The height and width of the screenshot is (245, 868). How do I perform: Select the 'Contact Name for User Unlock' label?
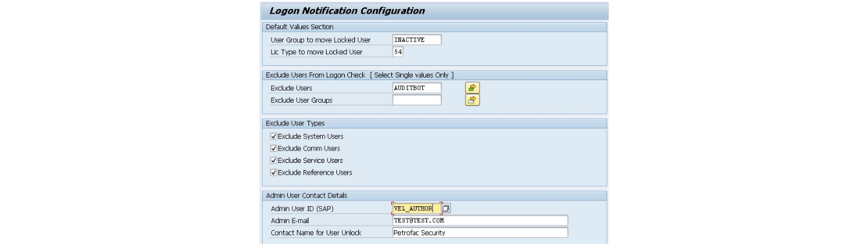pos(316,233)
